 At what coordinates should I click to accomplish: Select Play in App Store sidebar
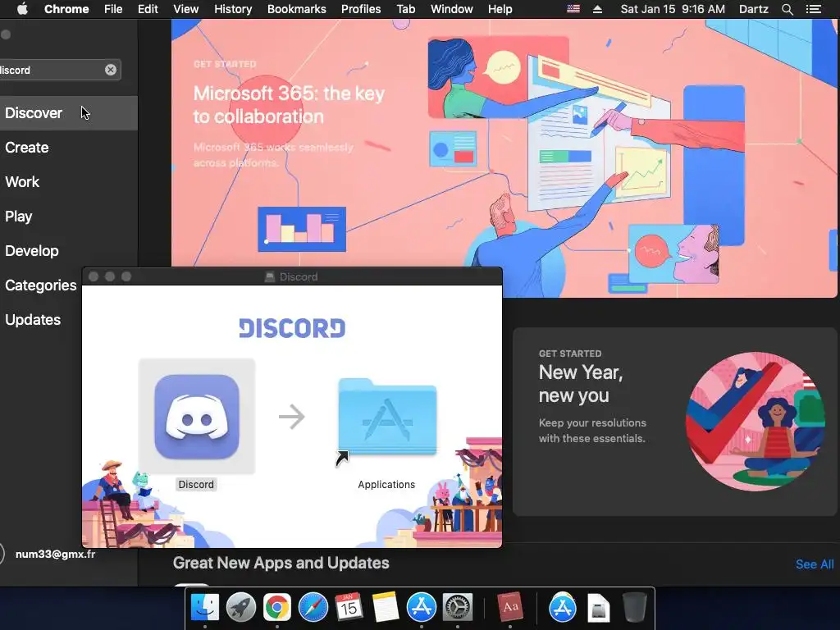(69, 217)
